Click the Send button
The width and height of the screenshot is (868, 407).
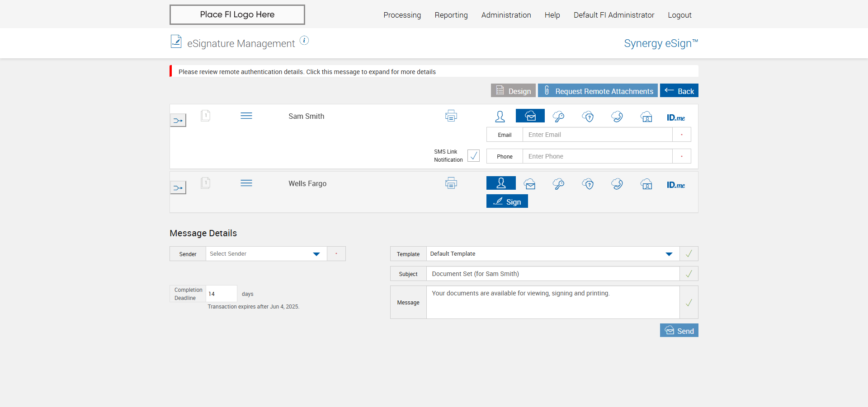679,330
